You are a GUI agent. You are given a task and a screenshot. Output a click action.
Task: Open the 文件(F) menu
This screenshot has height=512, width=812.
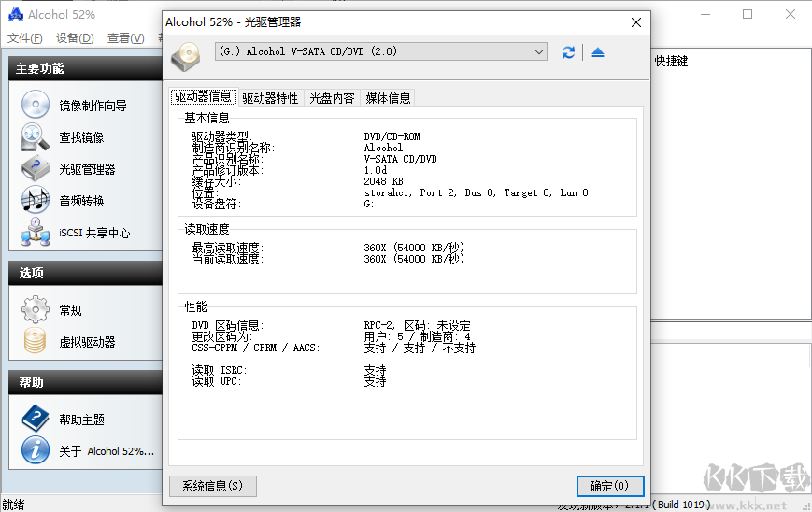tap(24, 38)
